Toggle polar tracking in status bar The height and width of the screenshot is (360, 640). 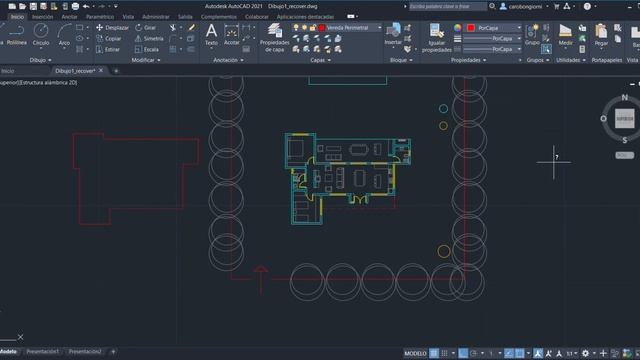tap(474, 353)
